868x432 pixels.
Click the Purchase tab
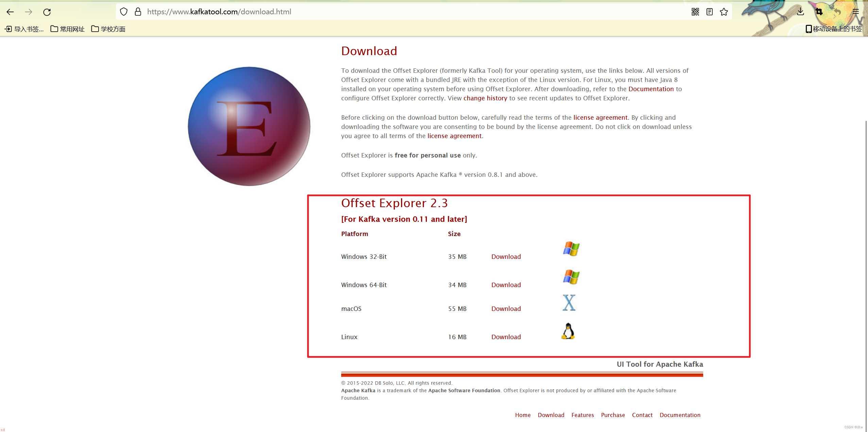(x=613, y=415)
